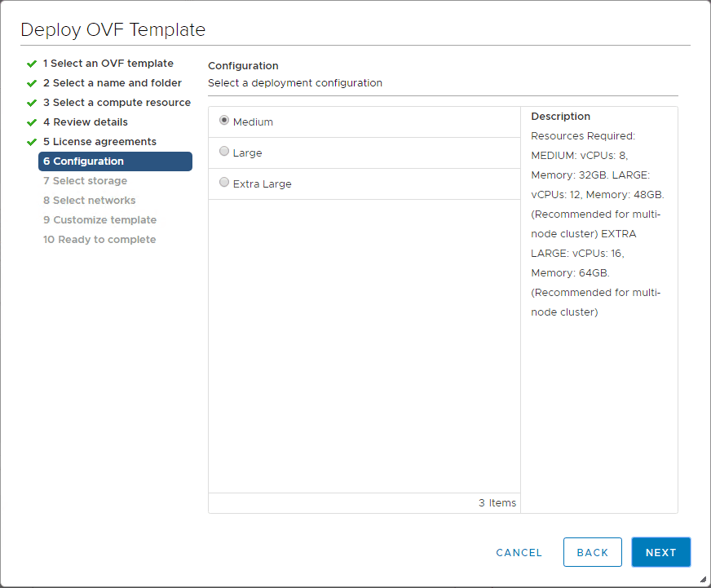Click the NEXT button
Screen dimensions: 711x588
(x=660, y=552)
